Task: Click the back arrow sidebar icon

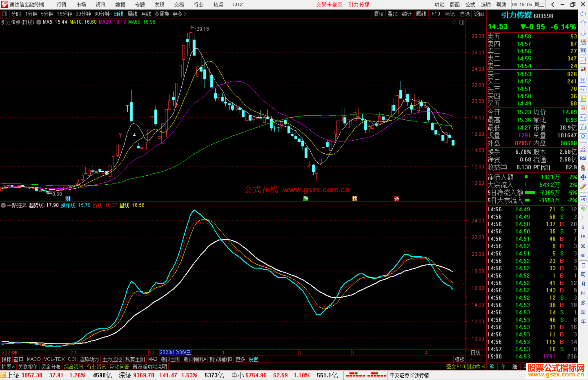Action: [x=583, y=14]
